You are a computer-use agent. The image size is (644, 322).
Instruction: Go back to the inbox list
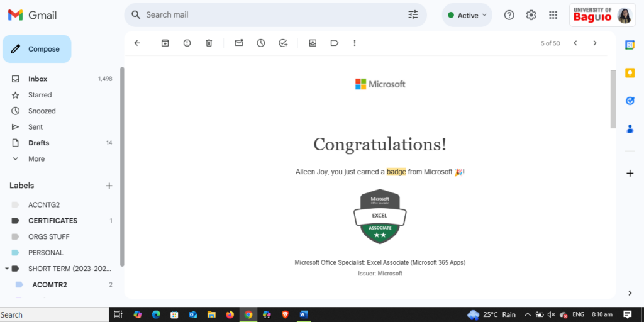point(137,43)
